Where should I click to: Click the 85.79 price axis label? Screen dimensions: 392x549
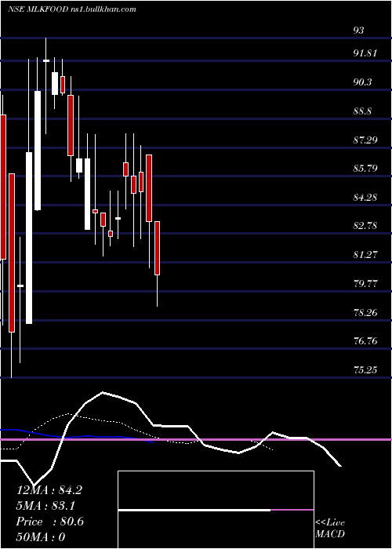click(x=365, y=169)
